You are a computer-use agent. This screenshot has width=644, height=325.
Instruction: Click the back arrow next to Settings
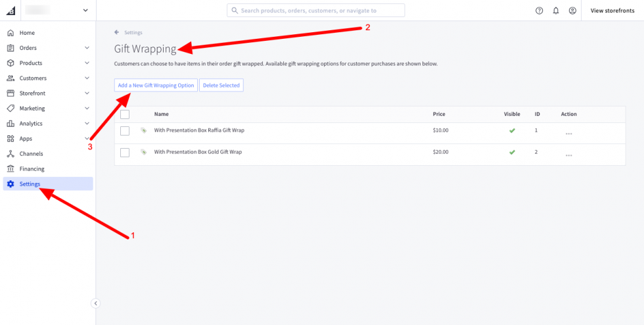click(x=117, y=32)
